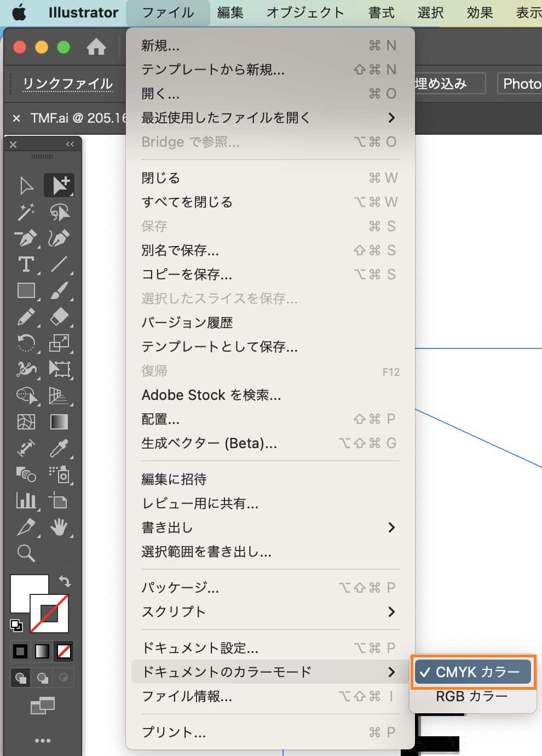Enable Draw Behind mode

coord(42,678)
